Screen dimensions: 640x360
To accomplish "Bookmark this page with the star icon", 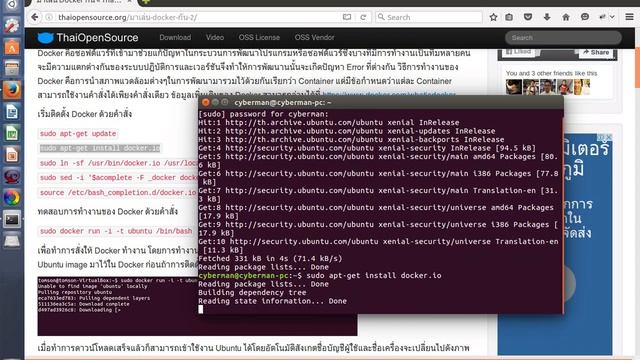I will coord(493,17).
